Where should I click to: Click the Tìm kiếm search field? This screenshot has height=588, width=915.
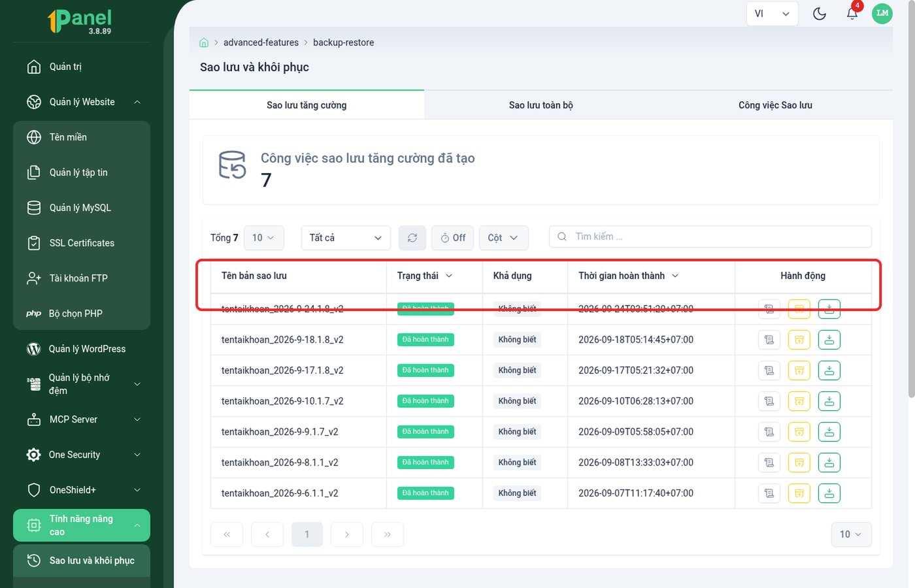[710, 237]
